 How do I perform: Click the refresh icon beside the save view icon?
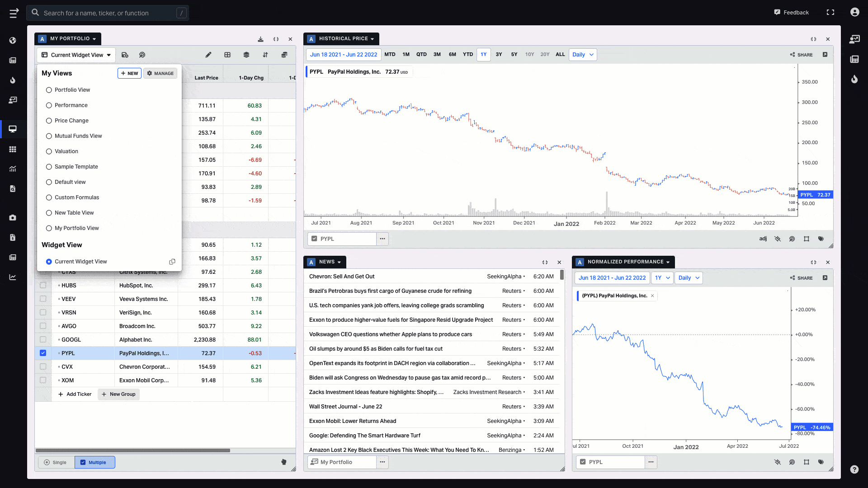coord(142,55)
